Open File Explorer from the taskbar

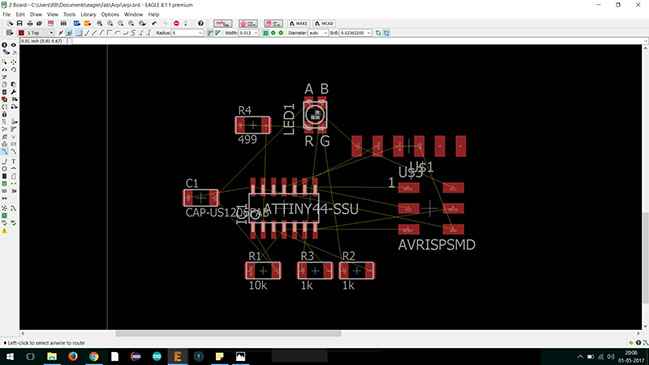[52, 356]
